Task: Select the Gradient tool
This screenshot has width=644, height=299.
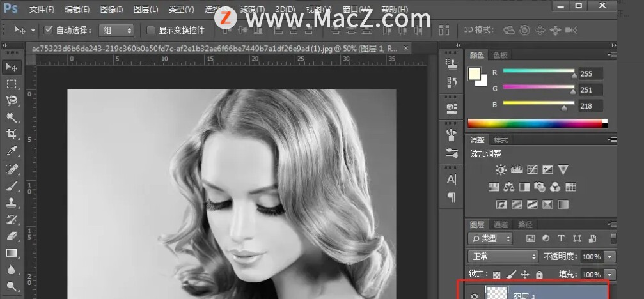Action: tap(12, 253)
